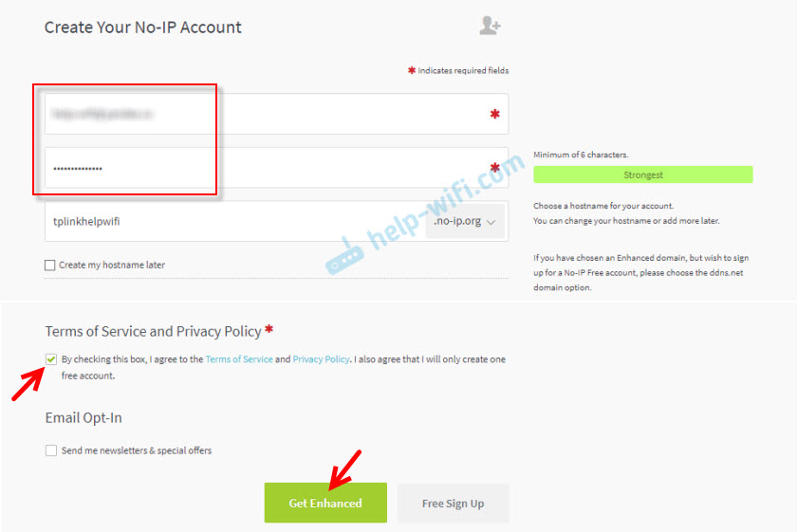Image resolution: width=797 pixels, height=532 pixels.
Task: Expand the domain list using the chevron arrow
Action: [491, 222]
